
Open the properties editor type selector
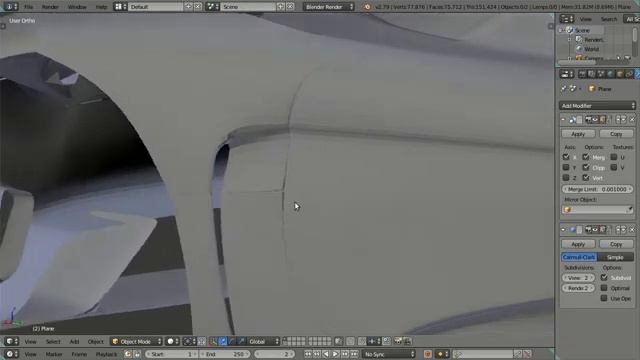pos(567,74)
